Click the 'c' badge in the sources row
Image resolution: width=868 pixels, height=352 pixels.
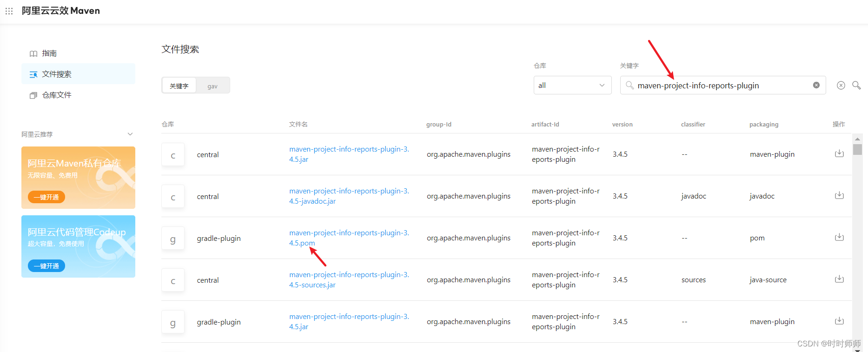(173, 280)
